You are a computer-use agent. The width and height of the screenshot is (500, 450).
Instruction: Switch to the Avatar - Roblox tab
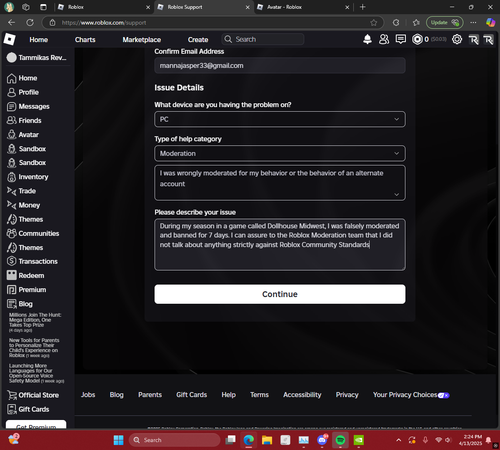(303, 7)
